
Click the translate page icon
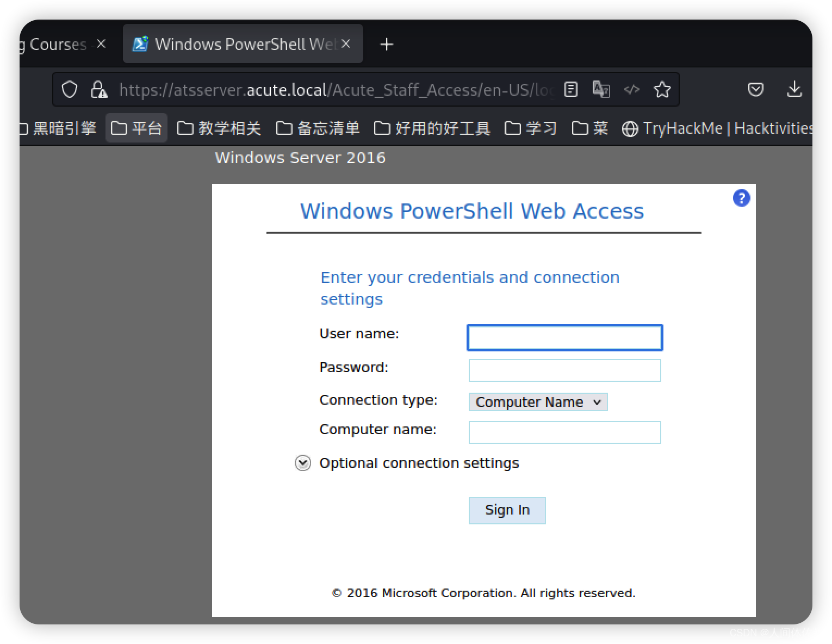[601, 89]
